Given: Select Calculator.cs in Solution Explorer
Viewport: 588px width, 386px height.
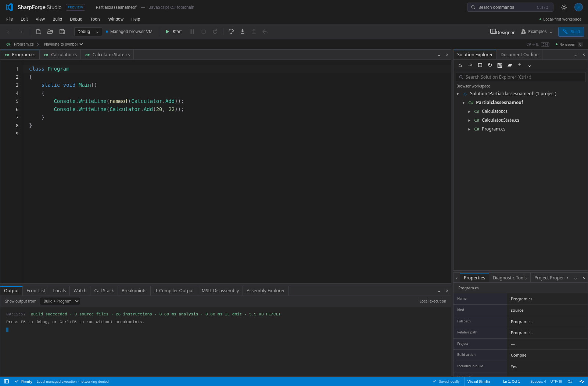Looking at the screenshot, I should (494, 111).
